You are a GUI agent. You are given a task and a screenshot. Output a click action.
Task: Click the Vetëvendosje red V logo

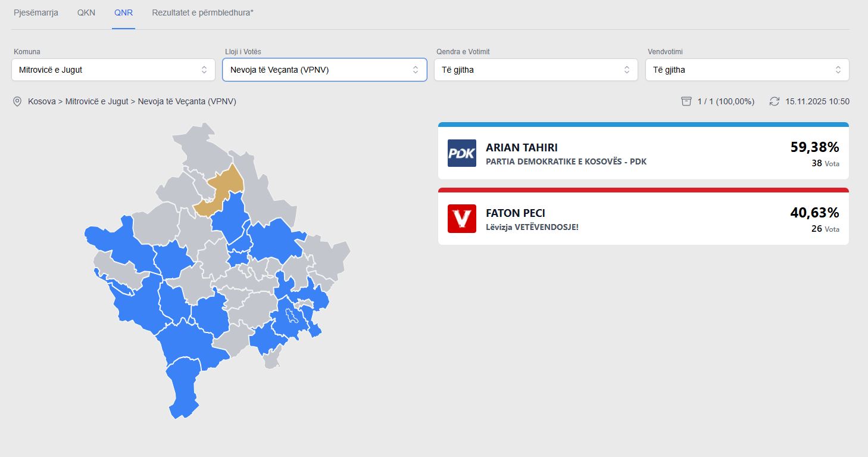pyautogui.click(x=461, y=219)
